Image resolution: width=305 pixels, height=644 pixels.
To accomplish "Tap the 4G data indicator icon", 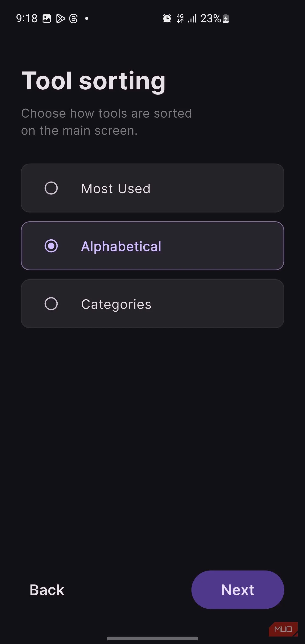I will pyautogui.click(x=180, y=18).
